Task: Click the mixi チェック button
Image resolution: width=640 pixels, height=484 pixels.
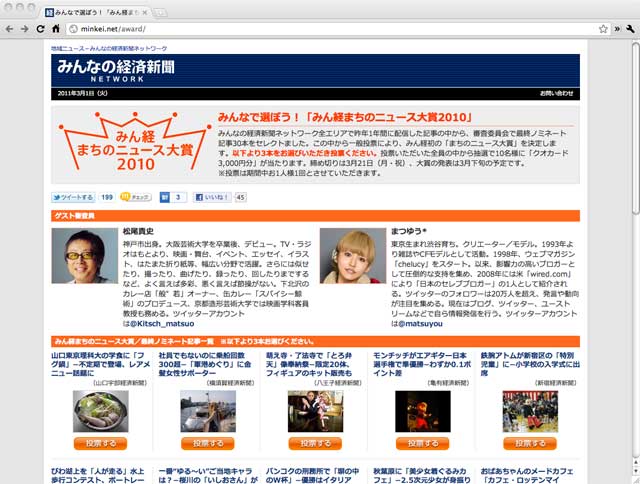Action: point(136,198)
